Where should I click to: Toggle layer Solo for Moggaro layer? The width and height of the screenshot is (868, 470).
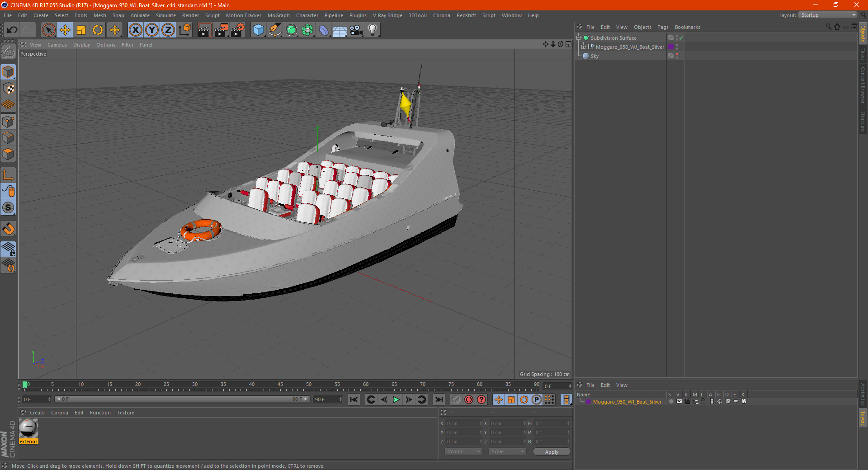(671, 402)
